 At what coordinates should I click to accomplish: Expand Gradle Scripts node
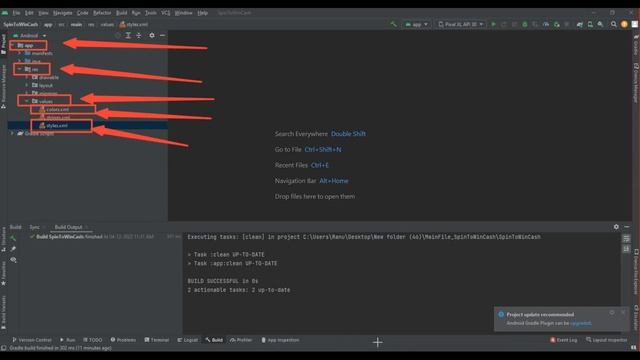(12, 133)
